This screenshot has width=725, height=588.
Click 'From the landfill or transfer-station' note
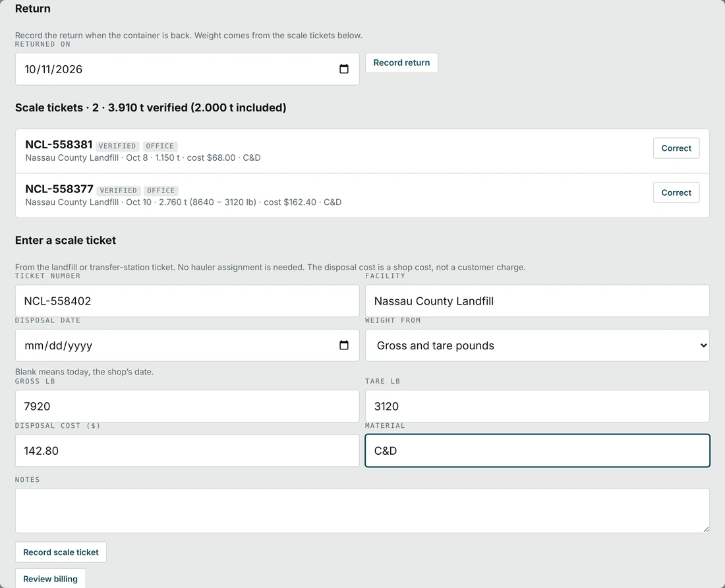[270, 267]
